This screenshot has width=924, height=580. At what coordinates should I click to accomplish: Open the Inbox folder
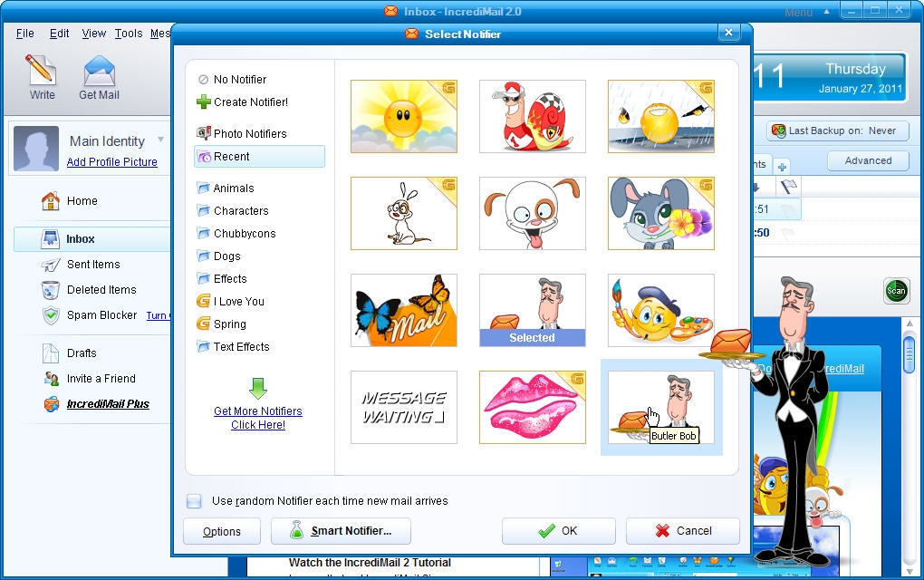[91, 239]
